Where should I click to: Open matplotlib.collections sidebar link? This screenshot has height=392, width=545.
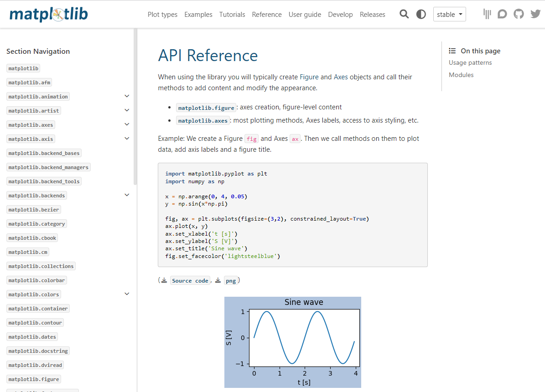point(41,266)
